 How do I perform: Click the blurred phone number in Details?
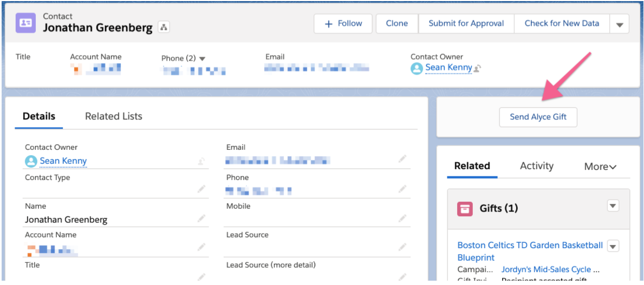tap(259, 191)
